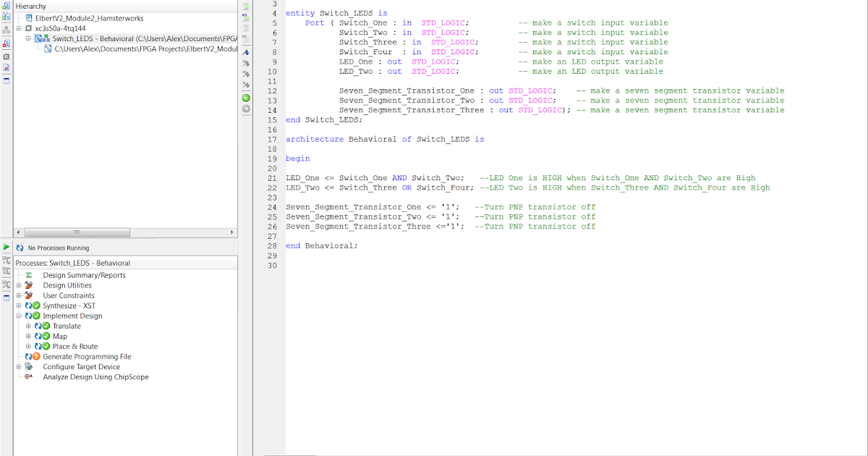Run Generate Programming File
This screenshot has height=456, width=868.
click(87, 357)
